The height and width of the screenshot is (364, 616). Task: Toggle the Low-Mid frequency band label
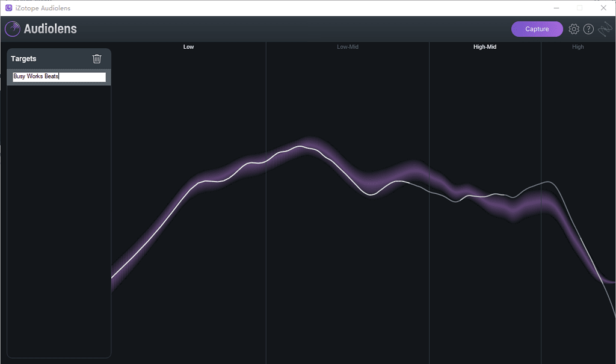tap(348, 47)
